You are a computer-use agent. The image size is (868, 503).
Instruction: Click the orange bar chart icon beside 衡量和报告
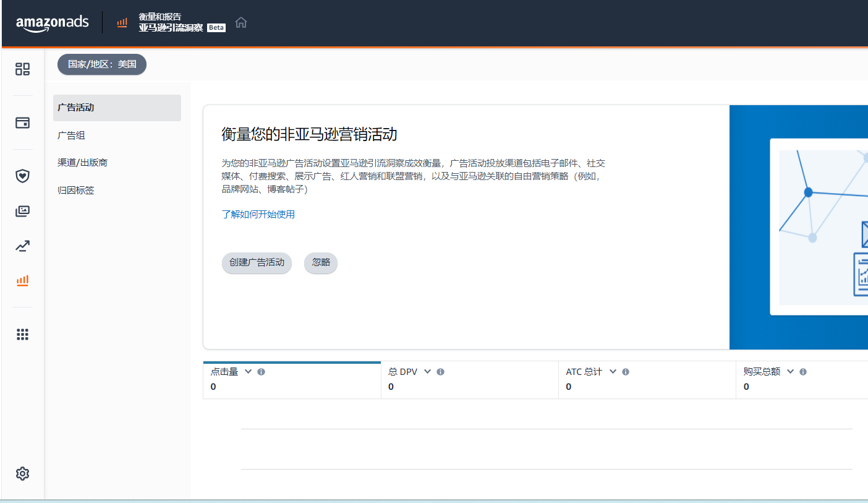(122, 22)
